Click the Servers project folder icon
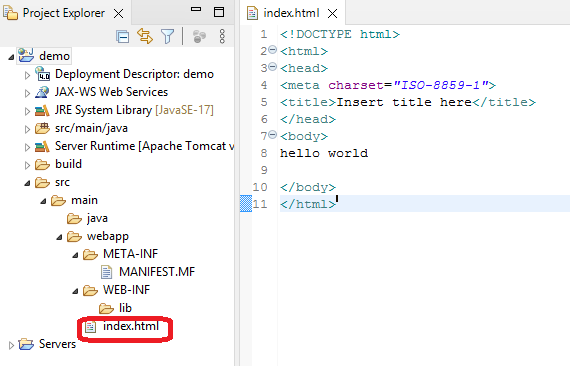570x366 pixels. [26, 344]
